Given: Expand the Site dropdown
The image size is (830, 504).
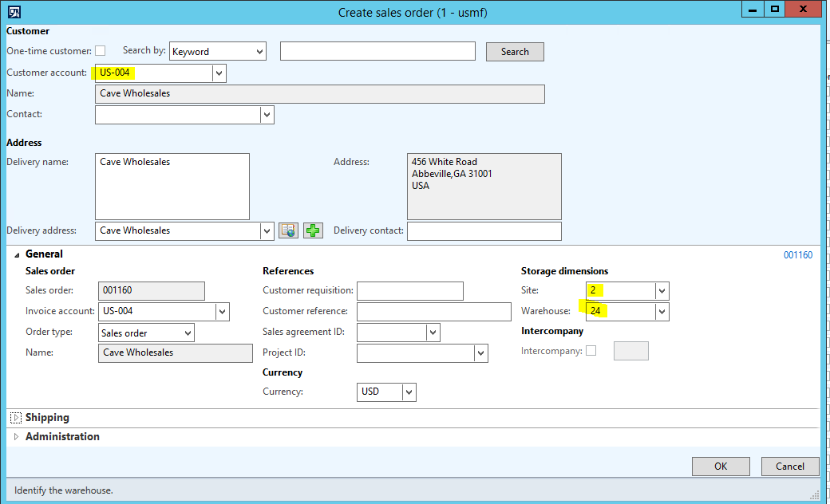Looking at the screenshot, I should 661,291.
